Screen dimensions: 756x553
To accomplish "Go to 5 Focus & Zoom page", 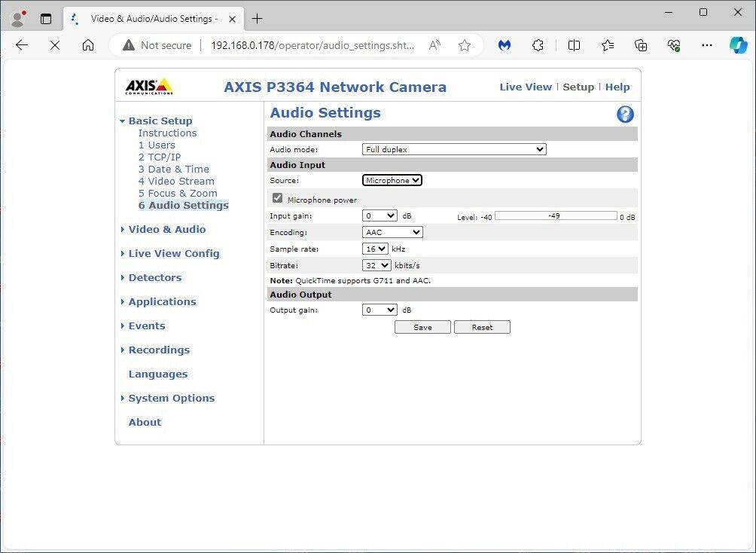I will [x=178, y=193].
